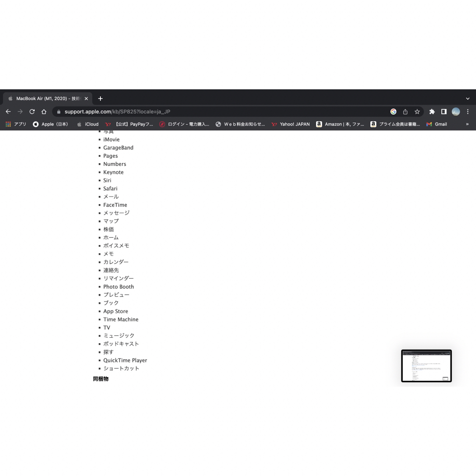Click the Keynote list item
The image size is (476, 476).
pyautogui.click(x=113, y=172)
